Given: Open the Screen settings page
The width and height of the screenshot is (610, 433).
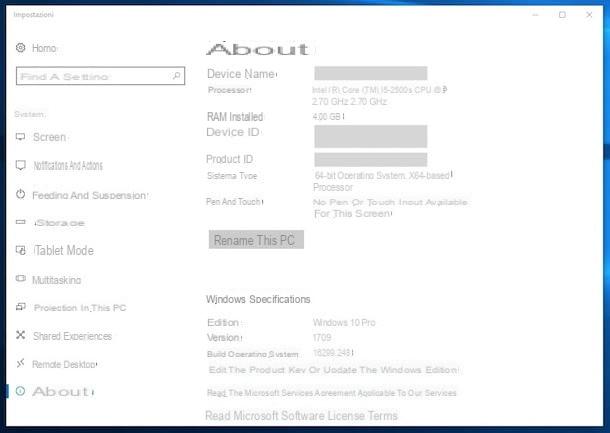Looking at the screenshot, I should point(49,137).
